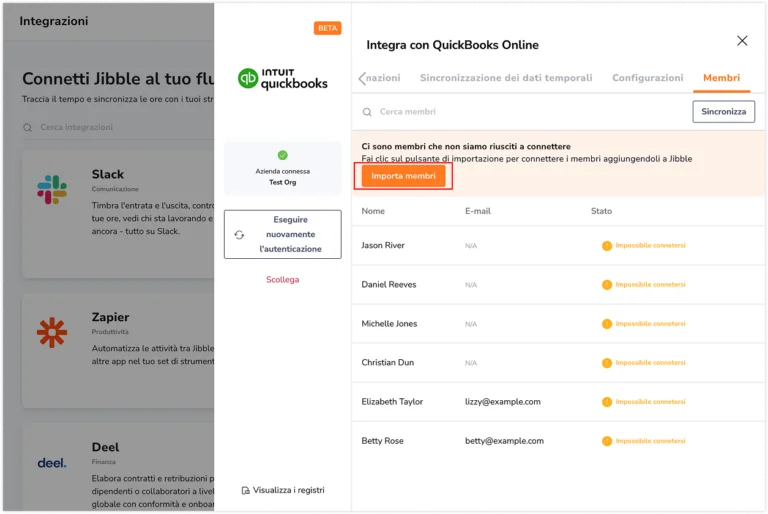Click the lizzy@example.com email cell
Image resolution: width=768 pixels, height=514 pixels.
pos(503,401)
